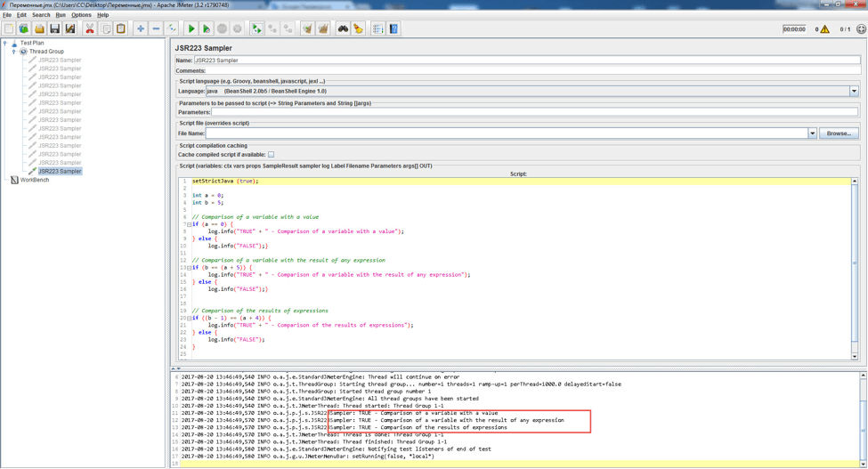Viewport: 868px width, 469px height.
Task: Open the Help menu
Action: click(103, 15)
